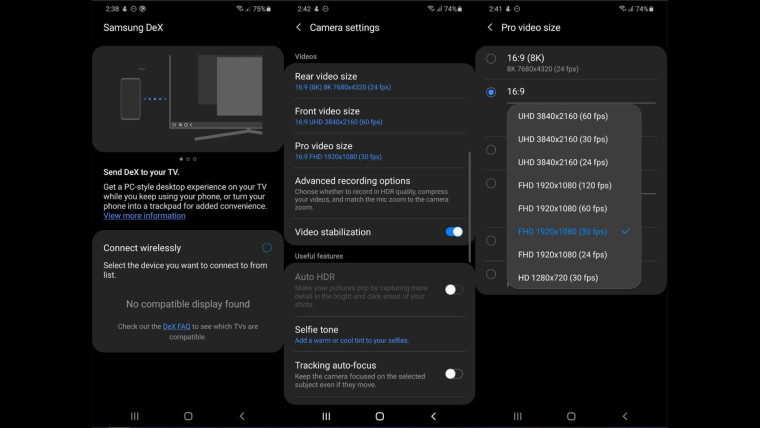Go back from Pro video size screen
The height and width of the screenshot is (428, 760).
click(490, 28)
